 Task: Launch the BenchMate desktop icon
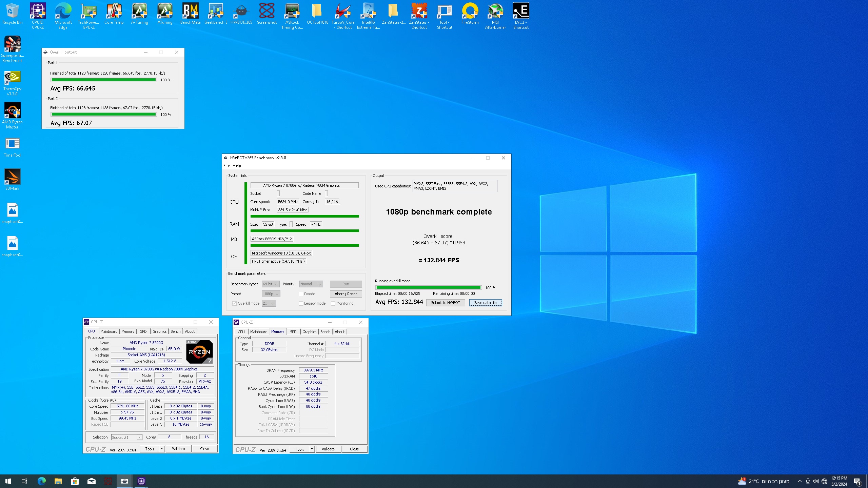point(190,14)
